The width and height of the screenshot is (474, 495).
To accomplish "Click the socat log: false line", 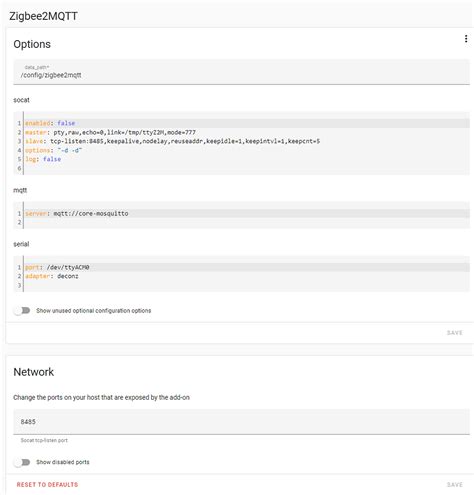I will point(247,159).
